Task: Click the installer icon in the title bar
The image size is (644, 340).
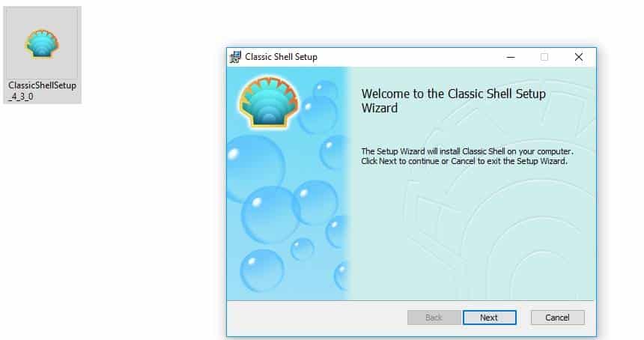Action: tap(235, 57)
